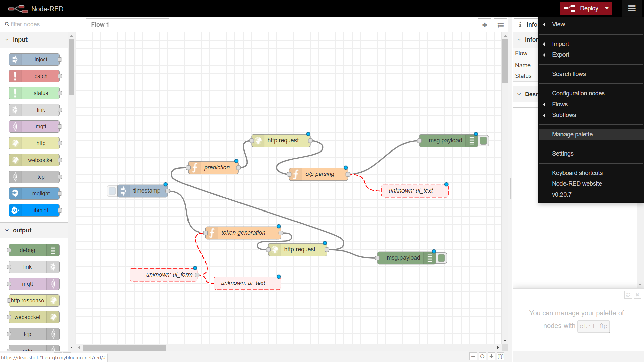Click the prediction function node
The image size is (644, 362).
213,167
